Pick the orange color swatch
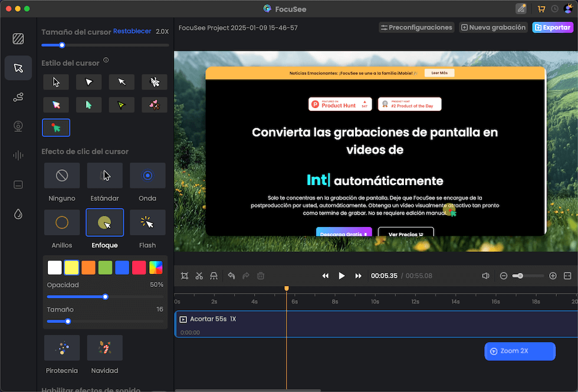578x392 pixels. (88, 268)
